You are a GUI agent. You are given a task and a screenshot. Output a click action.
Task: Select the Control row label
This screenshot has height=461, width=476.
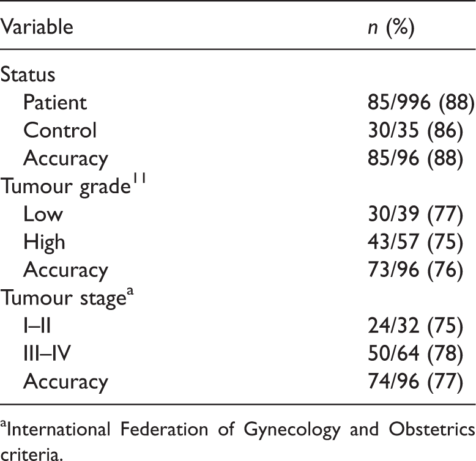point(60,130)
